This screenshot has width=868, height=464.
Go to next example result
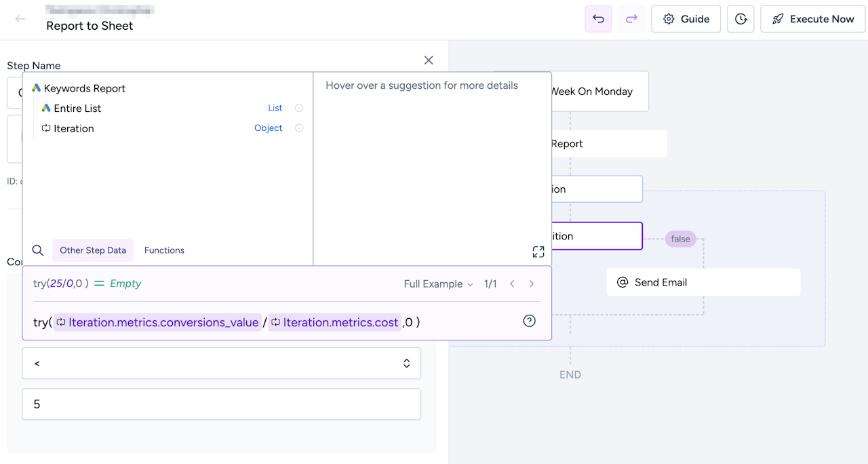(532, 284)
